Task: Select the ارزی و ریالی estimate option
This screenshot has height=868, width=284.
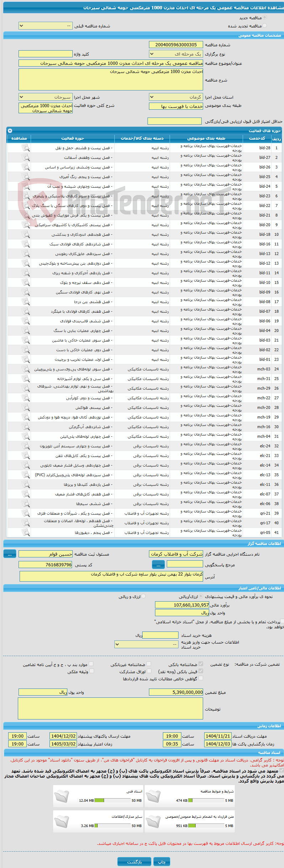Action: (x=144, y=596)
